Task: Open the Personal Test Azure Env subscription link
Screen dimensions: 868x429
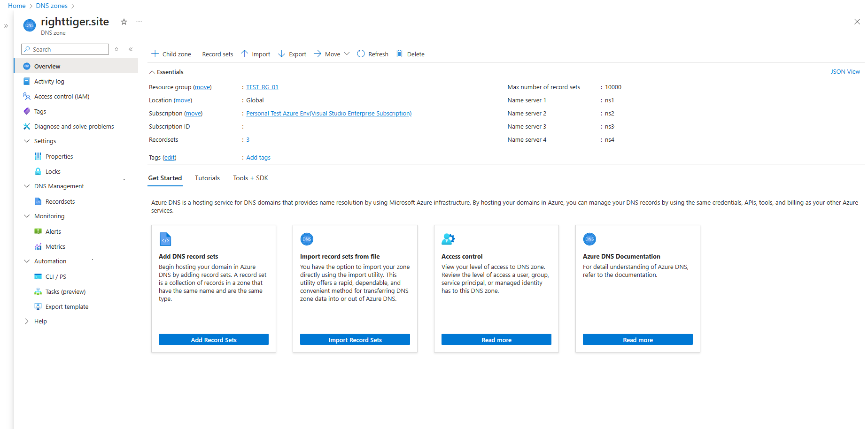Action: [329, 113]
